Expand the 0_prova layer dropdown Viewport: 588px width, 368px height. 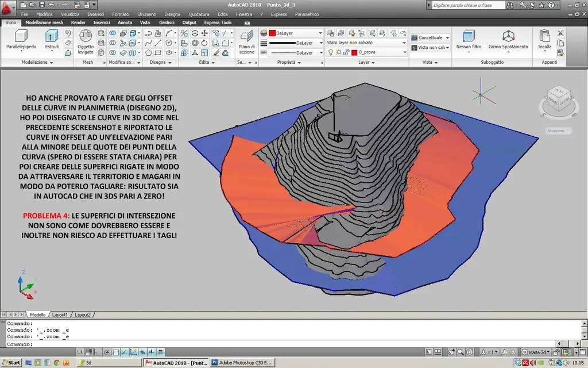coord(404,52)
